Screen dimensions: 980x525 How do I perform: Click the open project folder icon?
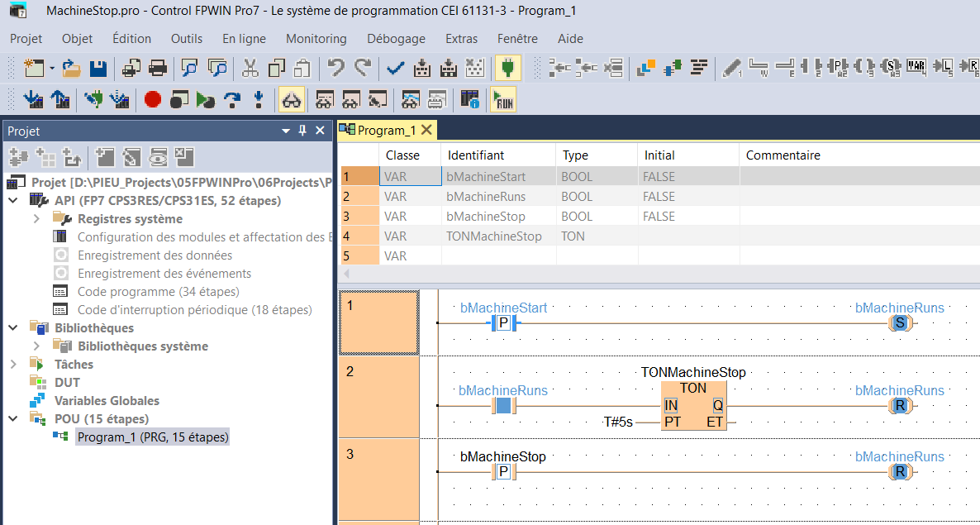72,68
